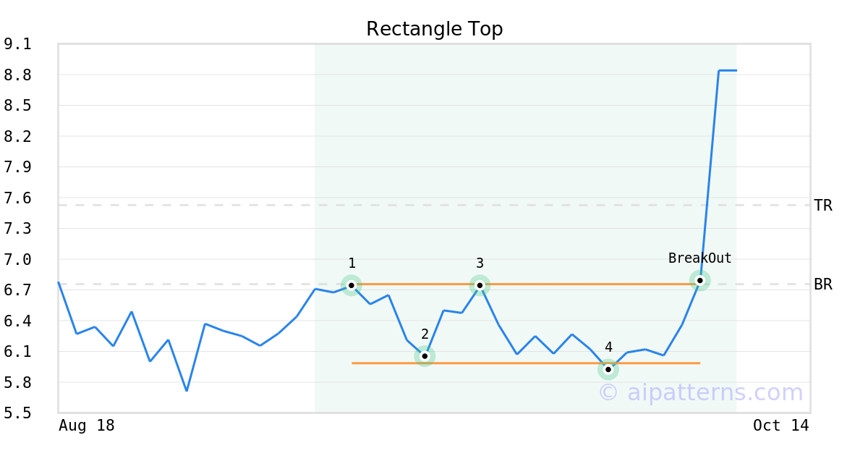Click the BreakOut annotation label

699,258
